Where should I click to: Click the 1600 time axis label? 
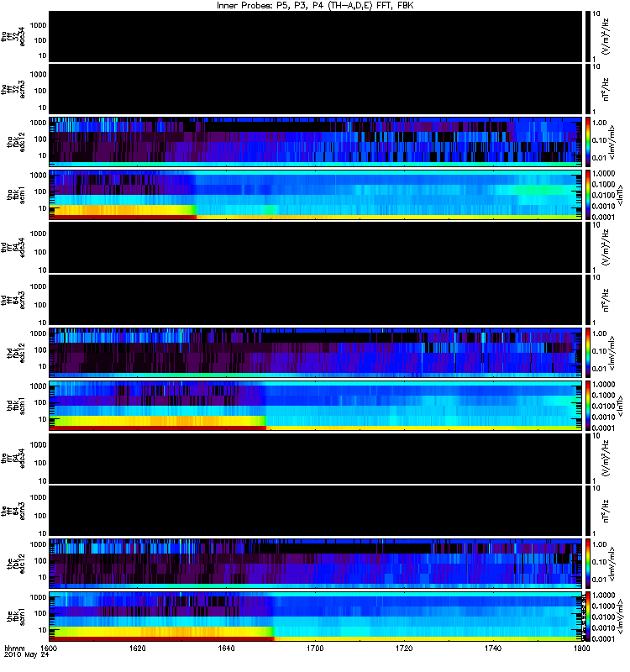49,648
